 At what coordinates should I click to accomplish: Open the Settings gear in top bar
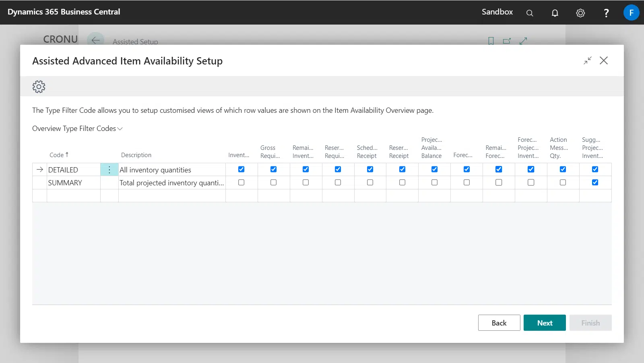click(x=580, y=13)
